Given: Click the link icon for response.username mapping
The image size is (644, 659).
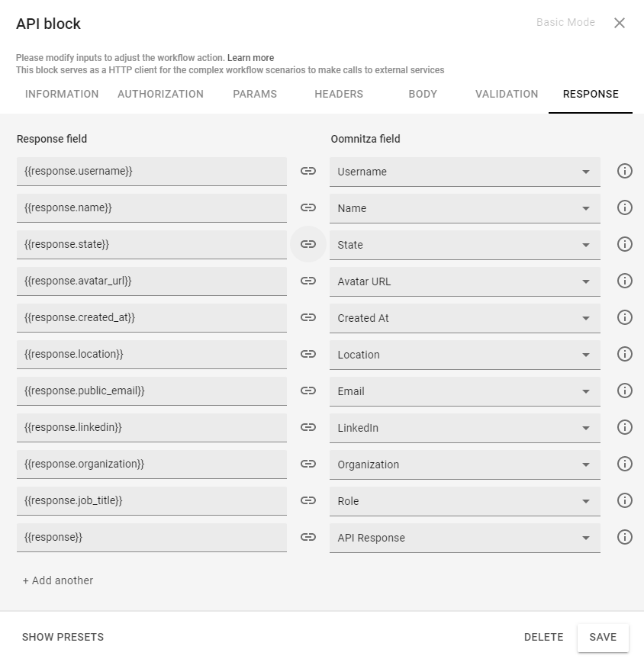Looking at the screenshot, I should tap(308, 171).
